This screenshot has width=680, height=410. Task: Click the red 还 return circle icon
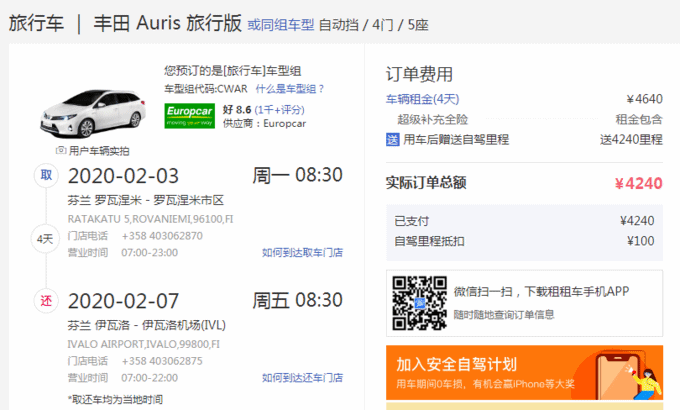(46, 301)
